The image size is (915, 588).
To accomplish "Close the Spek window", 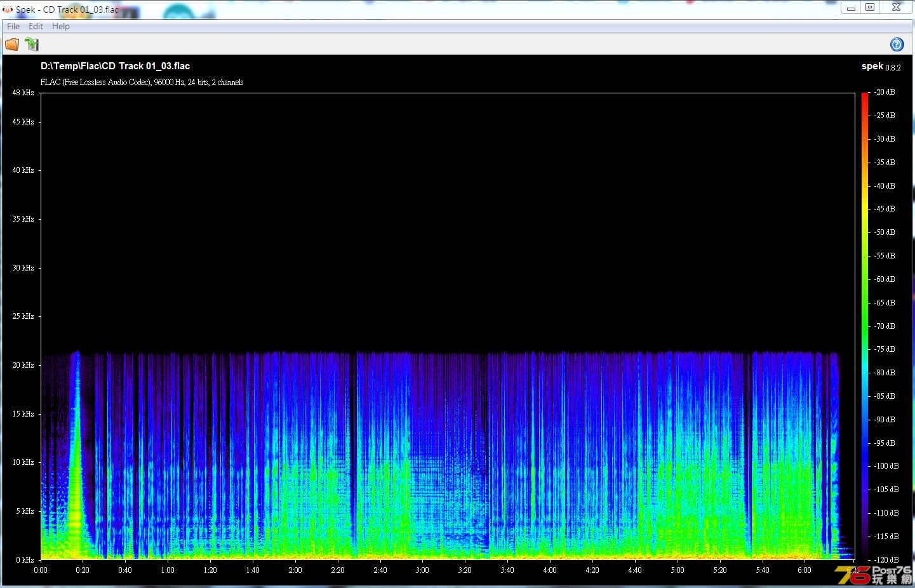I will (x=896, y=8).
